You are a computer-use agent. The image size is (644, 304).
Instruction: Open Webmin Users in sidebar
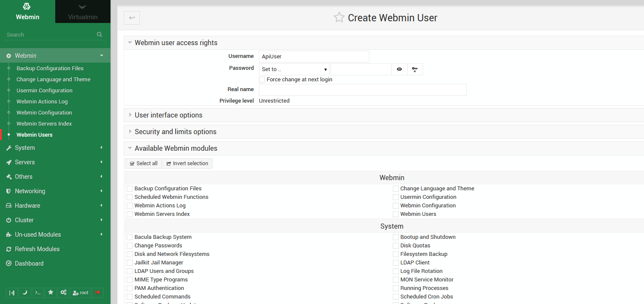click(34, 135)
